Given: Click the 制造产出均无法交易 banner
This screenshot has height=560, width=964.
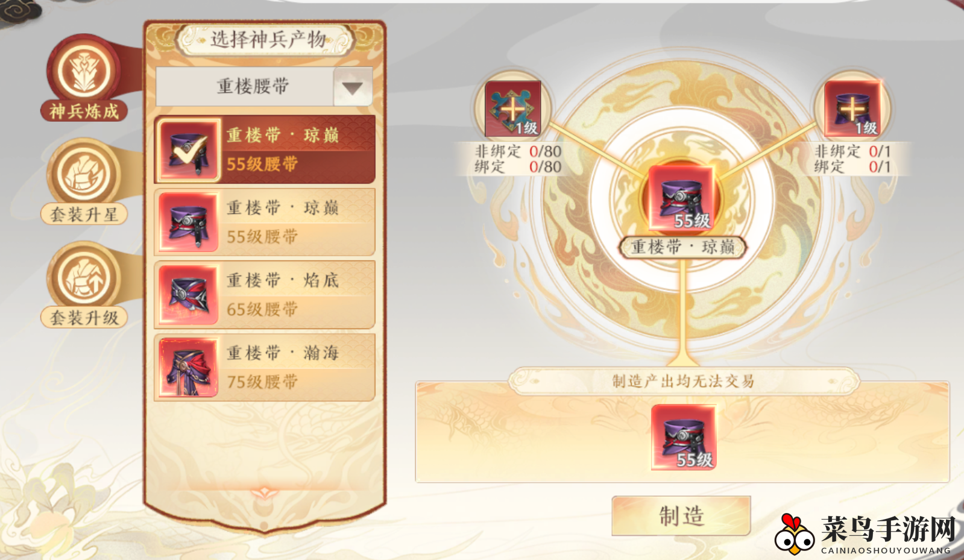Looking at the screenshot, I should click(683, 381).
